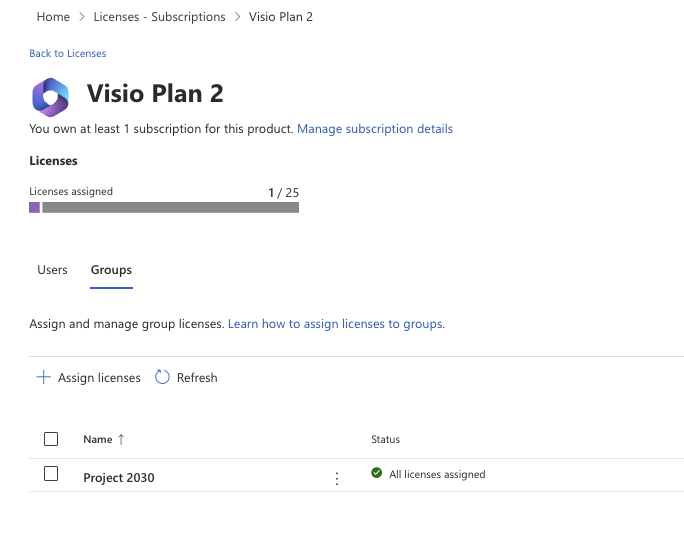The image size is (684, 554).
Task: Click the Visio Plan 2 product logo
Action: click(50, 97)
